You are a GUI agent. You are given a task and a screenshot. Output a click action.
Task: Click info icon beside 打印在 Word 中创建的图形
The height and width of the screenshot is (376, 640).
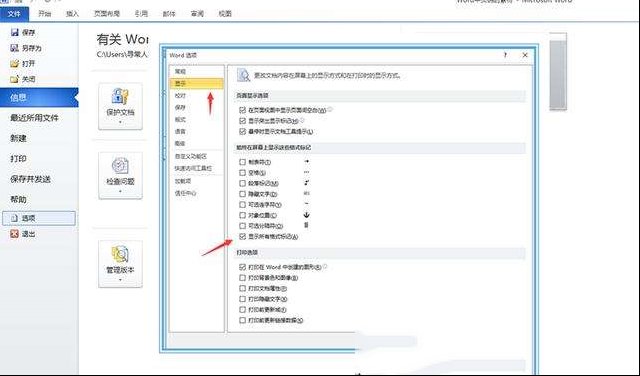pyautogui.click(x=325, y=267)
